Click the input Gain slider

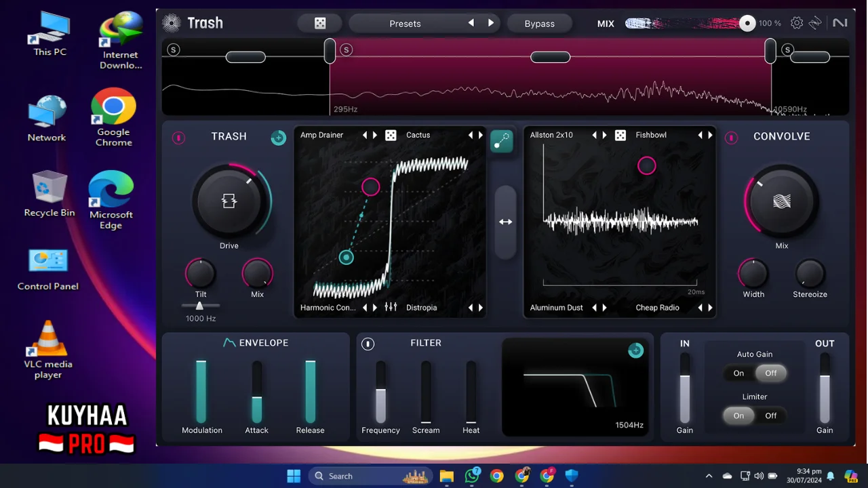685,388
